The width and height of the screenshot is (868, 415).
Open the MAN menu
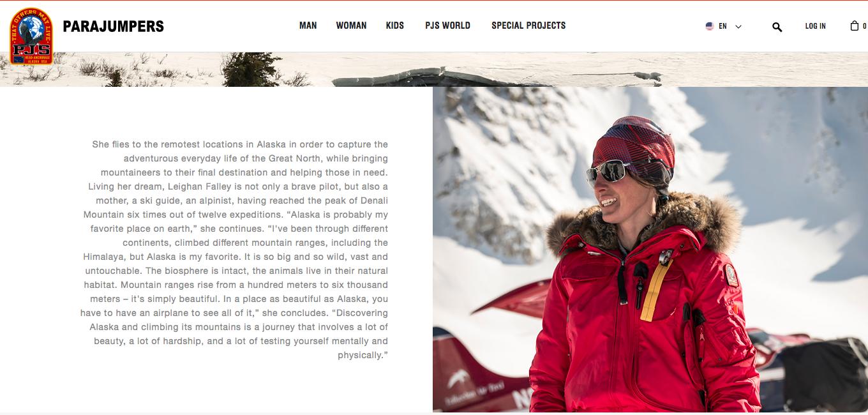308,26
